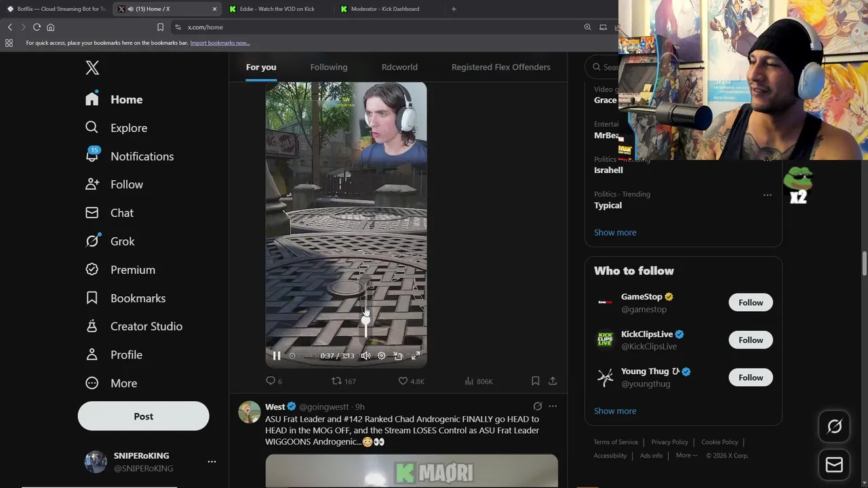Switch to Registered Flex Offenders tab
This screenshot has height=488, width=868.
tap(501, 67)
